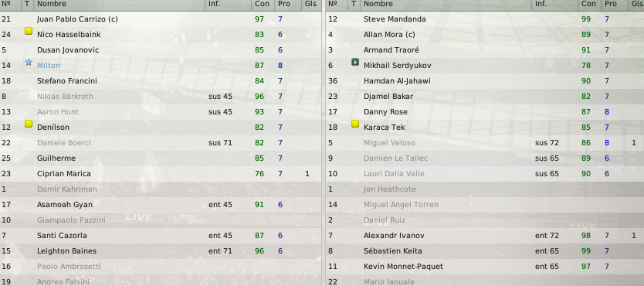This screenshot has width=644, height=286.
Task: Select Danny Rose in the right table
Action: (485, 112)
